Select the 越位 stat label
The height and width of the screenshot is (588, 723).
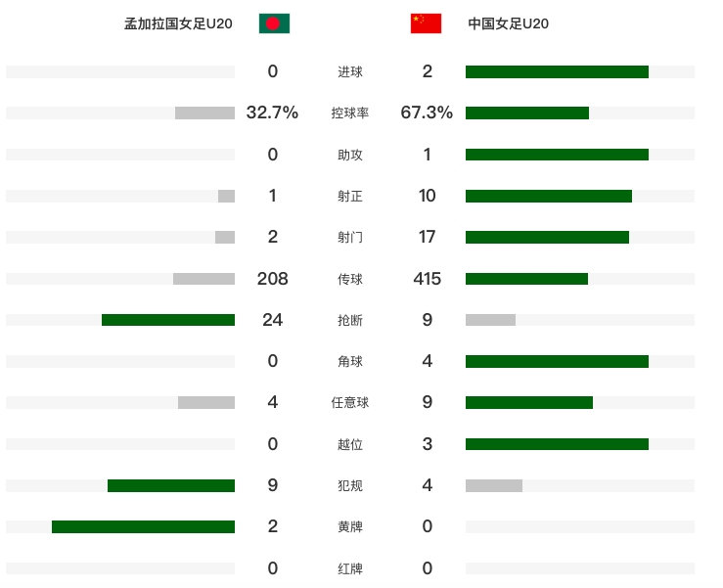pos(350,444)
